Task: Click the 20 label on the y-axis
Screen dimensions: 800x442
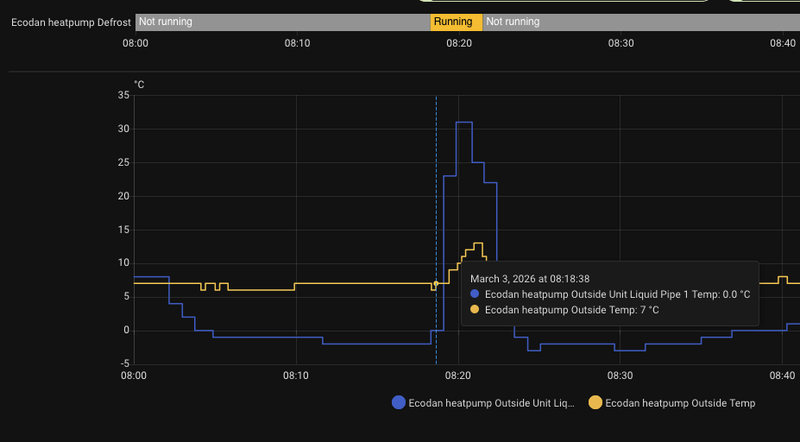Action: click(x=123, y=196)
